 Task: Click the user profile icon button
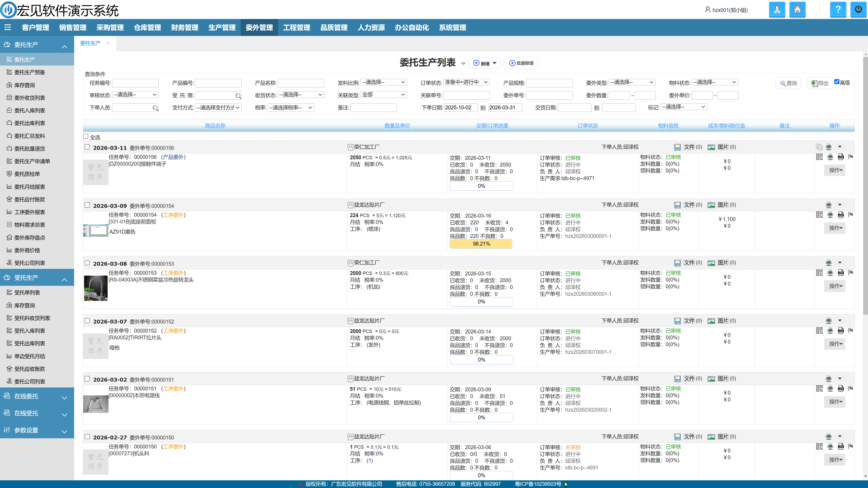[777, 10]
